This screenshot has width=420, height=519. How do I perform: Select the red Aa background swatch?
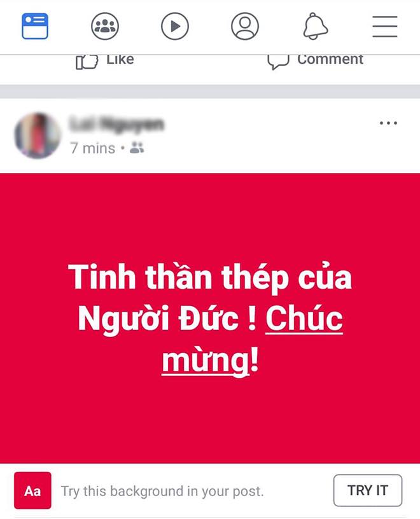(32, 490)
